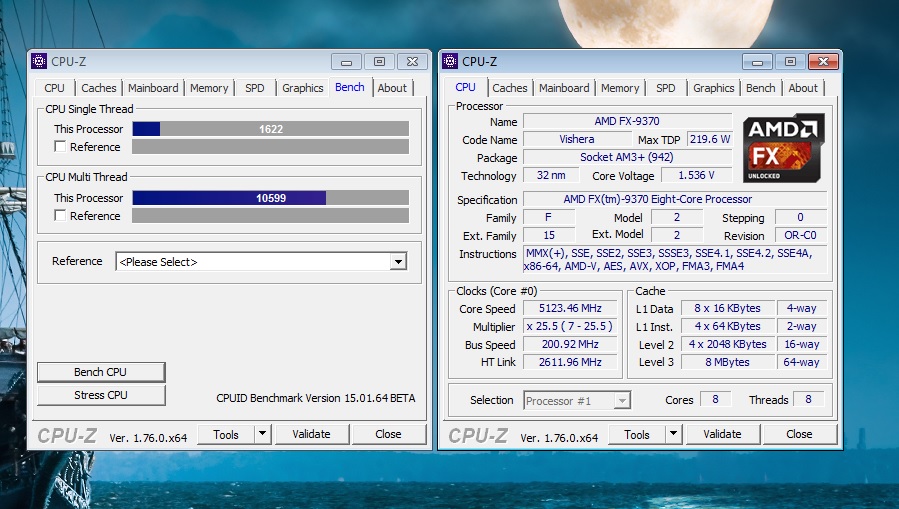Screen dimensions: 899x509
Task: Click Close button at bottom of right window
Action: tap(799, 434)
